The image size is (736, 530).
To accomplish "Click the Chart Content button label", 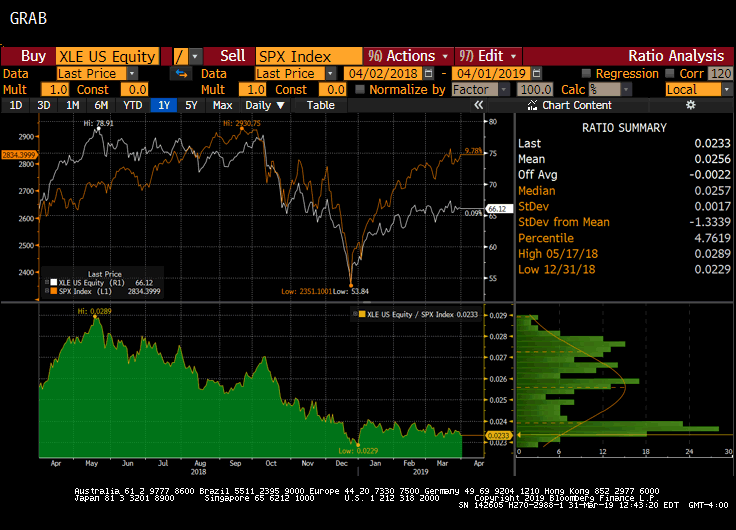I will pos(577,105).
